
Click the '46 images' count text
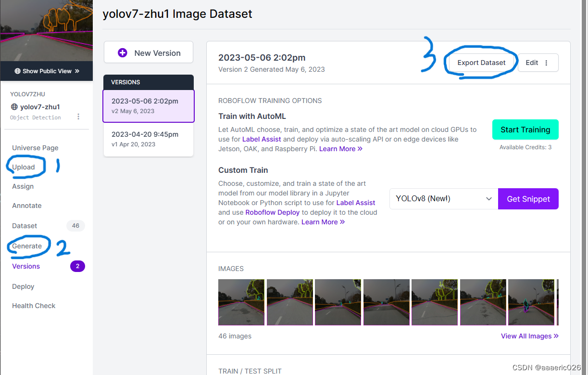click(x=235, y=336)
